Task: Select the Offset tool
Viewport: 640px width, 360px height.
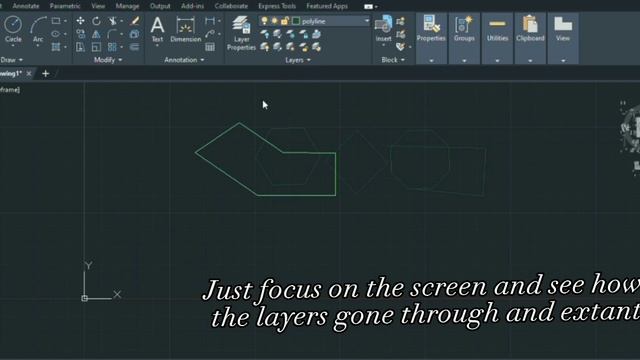Action: point(134,47)
